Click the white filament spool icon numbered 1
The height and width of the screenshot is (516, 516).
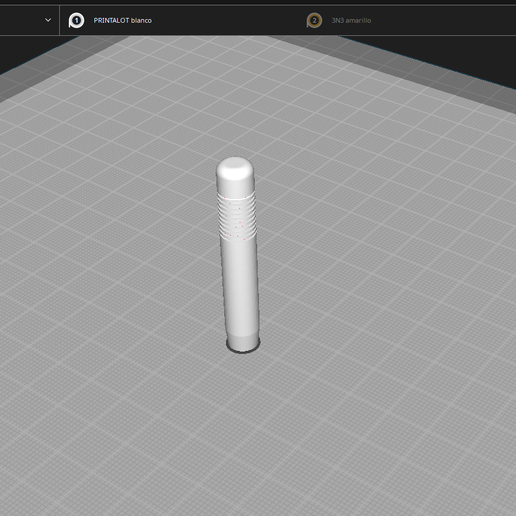(76, 20)
